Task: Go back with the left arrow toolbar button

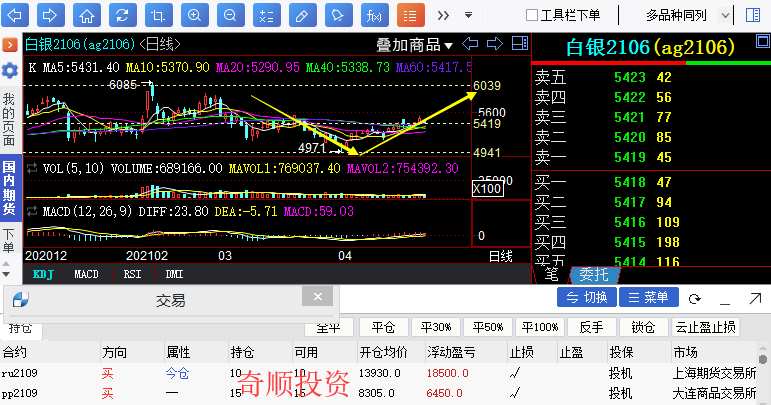Action: point(15,15)
